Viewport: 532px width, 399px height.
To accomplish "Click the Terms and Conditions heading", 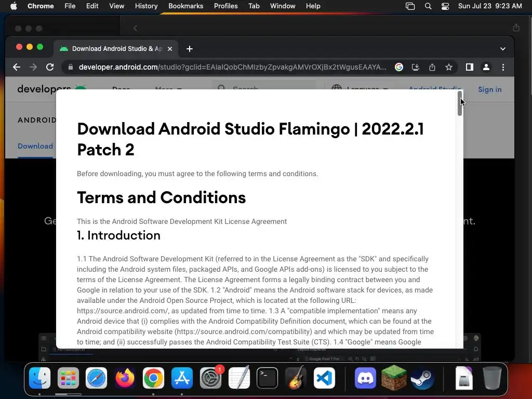I will click(x=162, y=197).
